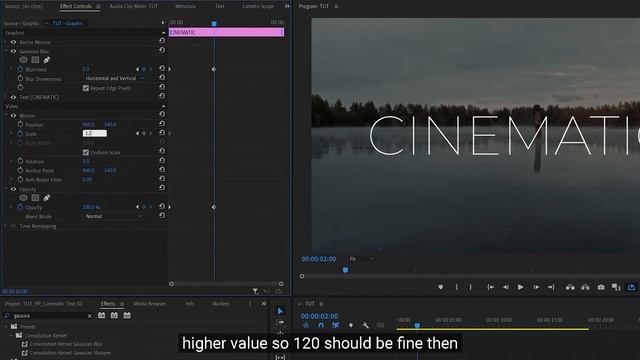Expand the Time Remapping section
The height and width of the screenshot is (360, 640).
coord(5,226)
